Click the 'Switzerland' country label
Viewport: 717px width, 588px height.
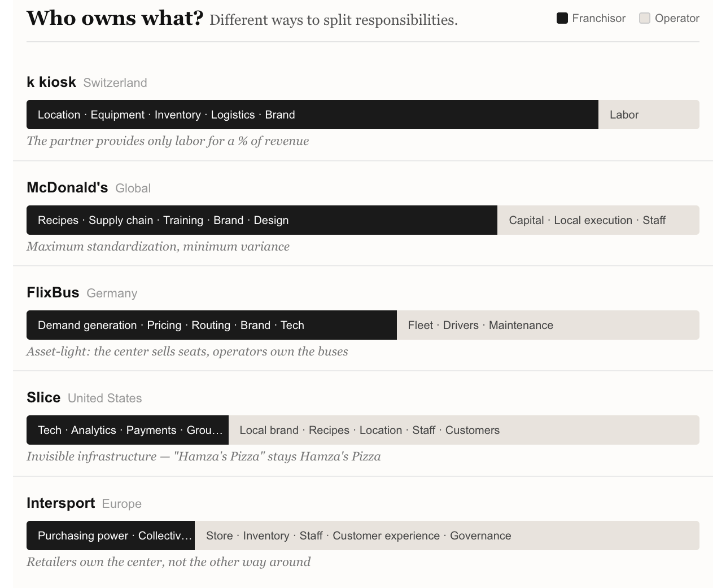(x=115, y=82)
